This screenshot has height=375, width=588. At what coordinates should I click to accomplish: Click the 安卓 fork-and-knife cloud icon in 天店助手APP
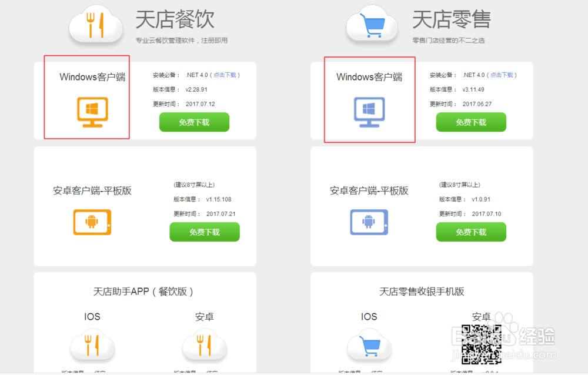205,344
